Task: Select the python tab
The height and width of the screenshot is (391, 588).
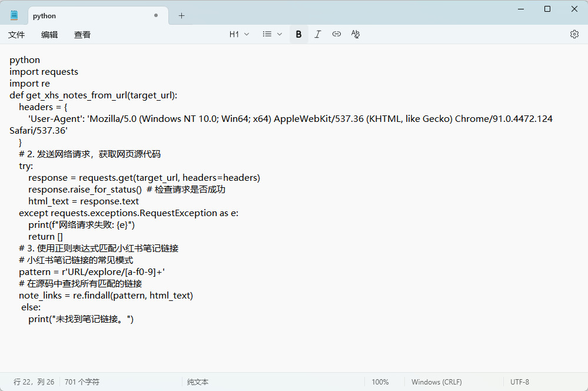Action: pos(98,16)
